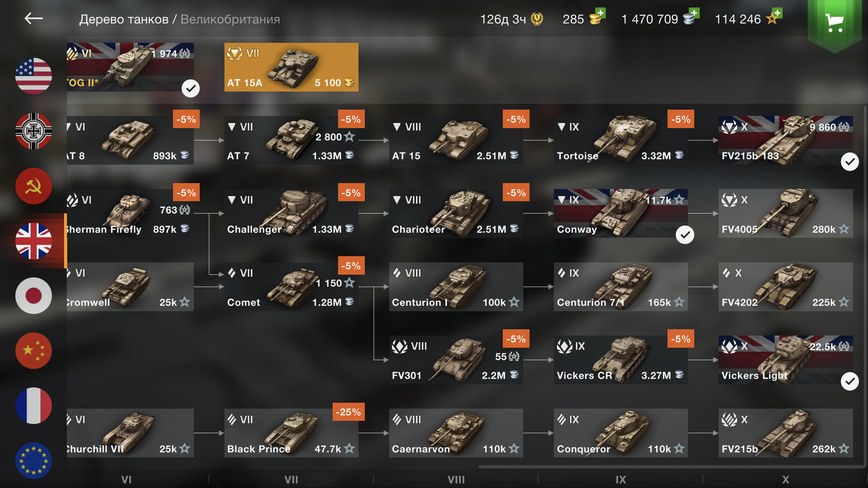The image size is (868, 488).
Task: Add gold with the plus icon
Action: click(x=600, y=13)
